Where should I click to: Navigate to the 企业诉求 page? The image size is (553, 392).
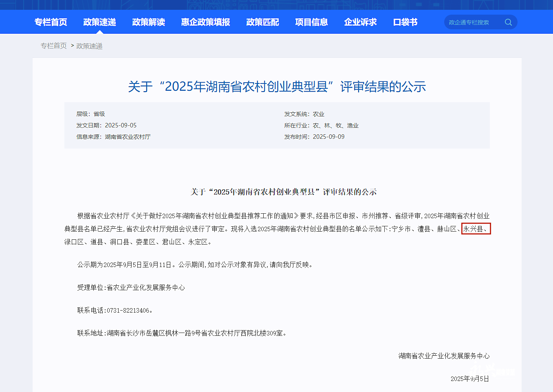click(360, 22)
